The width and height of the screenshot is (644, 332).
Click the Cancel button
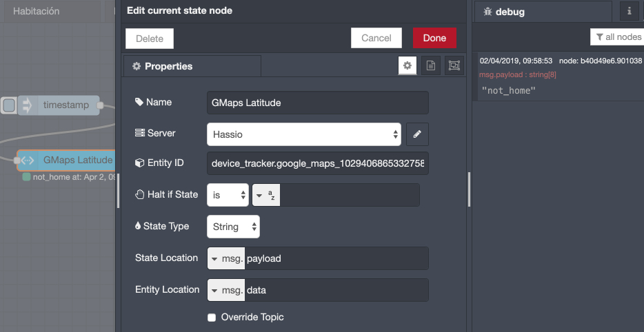(x=376, y=38)
